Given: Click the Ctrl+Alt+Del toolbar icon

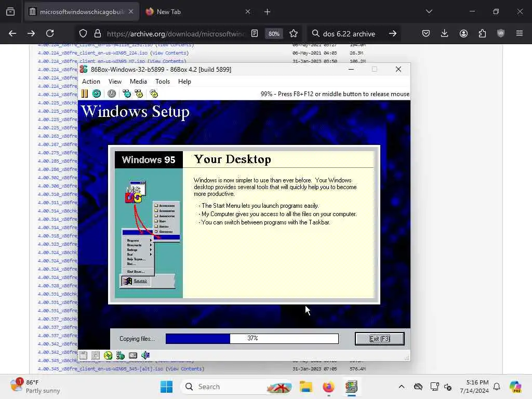Looking at the screenshot, I should click(x=127, y=94).
